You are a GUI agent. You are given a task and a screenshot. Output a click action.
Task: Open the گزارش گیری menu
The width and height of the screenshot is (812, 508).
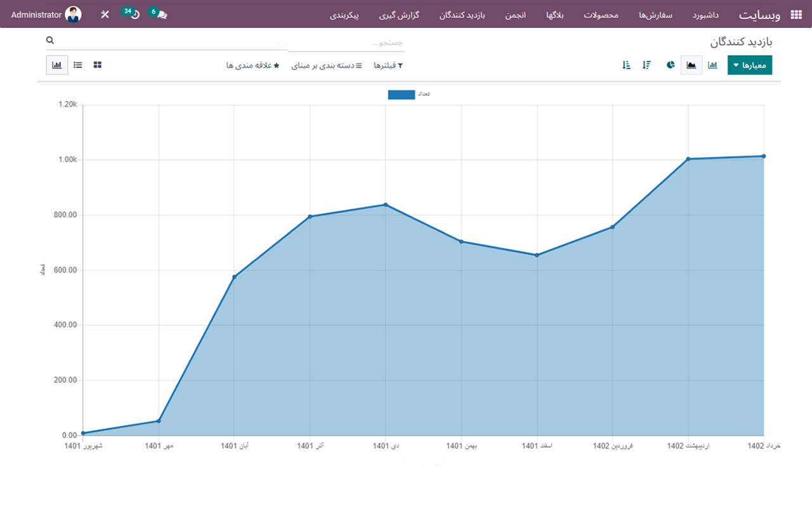coord(399,15)
